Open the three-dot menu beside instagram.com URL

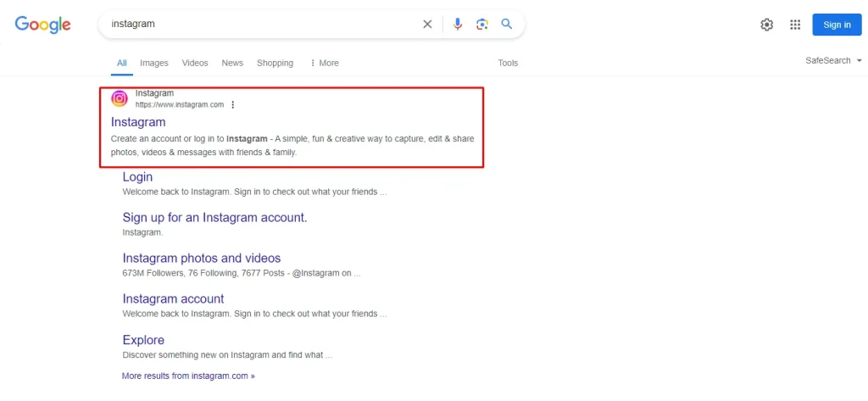(x=232, y=104)
